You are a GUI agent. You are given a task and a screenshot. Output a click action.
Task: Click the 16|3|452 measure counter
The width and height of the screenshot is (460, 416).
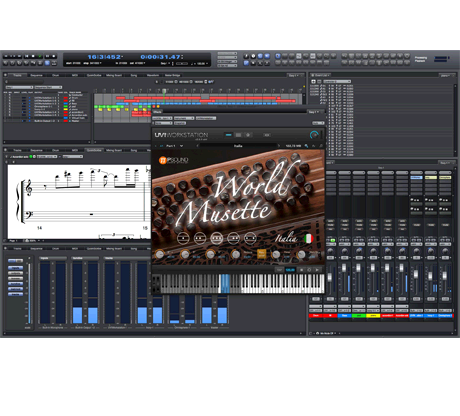105,57
